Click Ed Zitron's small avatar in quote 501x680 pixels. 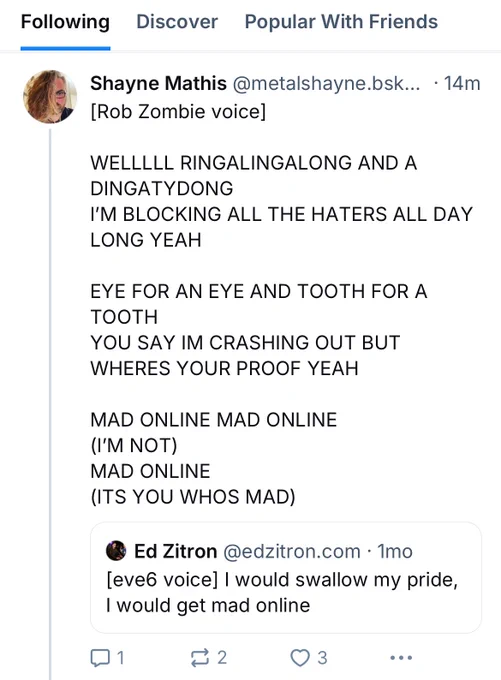[116, 551]
